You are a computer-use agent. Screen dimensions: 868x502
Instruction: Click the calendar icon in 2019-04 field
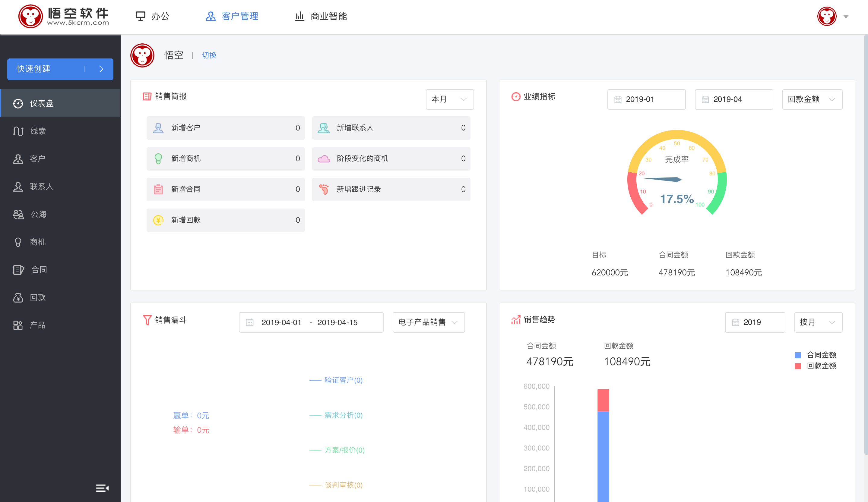pos(705,99)
